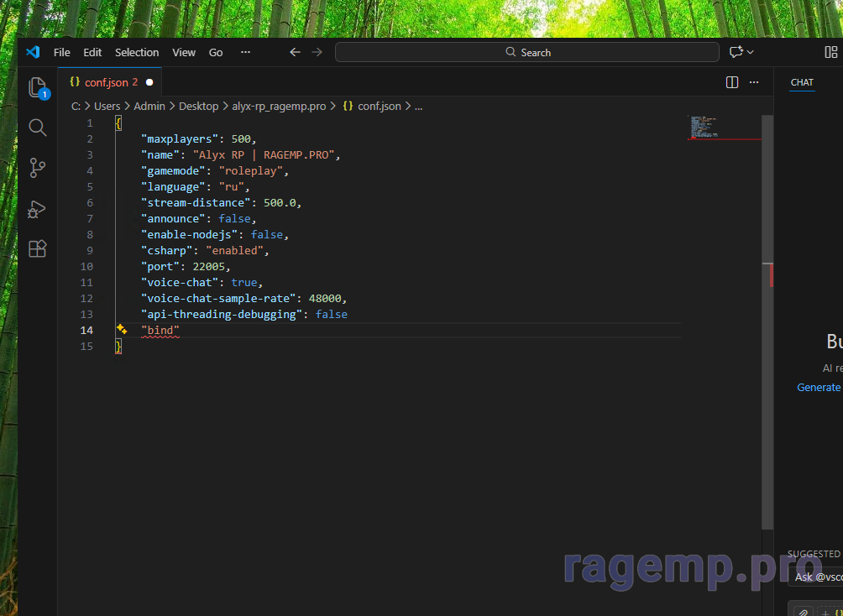
Task: Select the conf.json editor tab
Action: point(106,82)
